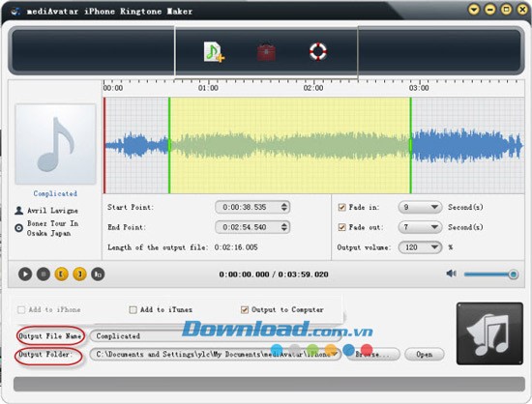Click the 02:00 mark on time ruler
The image size is (532, 404).
point(313,88)
